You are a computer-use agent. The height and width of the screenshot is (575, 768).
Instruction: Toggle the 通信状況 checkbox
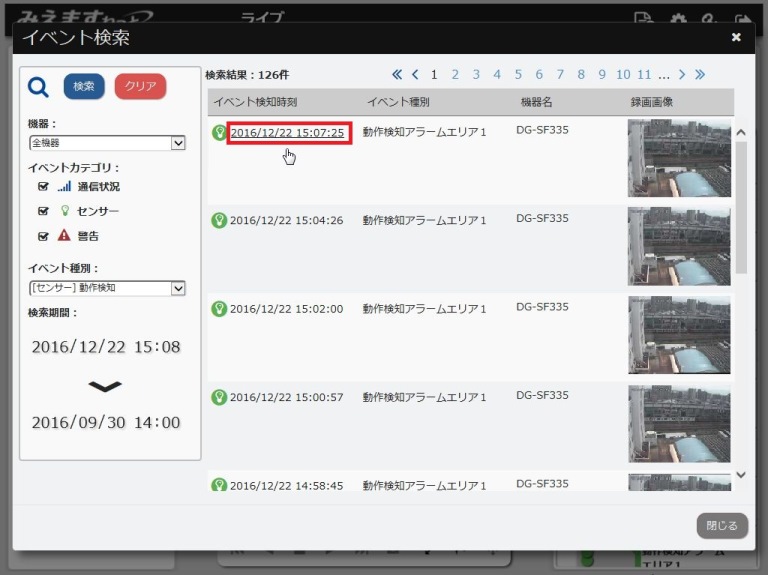[43, 187]
